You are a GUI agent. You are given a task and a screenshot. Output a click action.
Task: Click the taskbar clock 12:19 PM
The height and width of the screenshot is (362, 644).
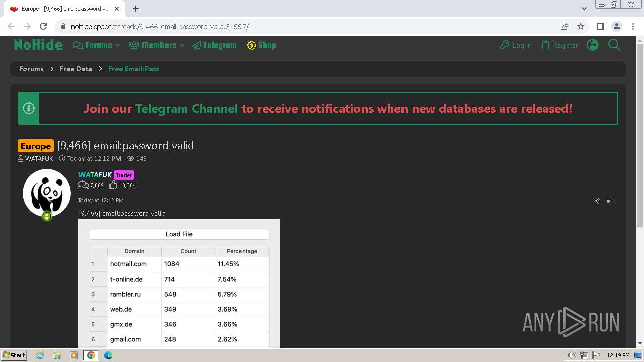[618, 355]
